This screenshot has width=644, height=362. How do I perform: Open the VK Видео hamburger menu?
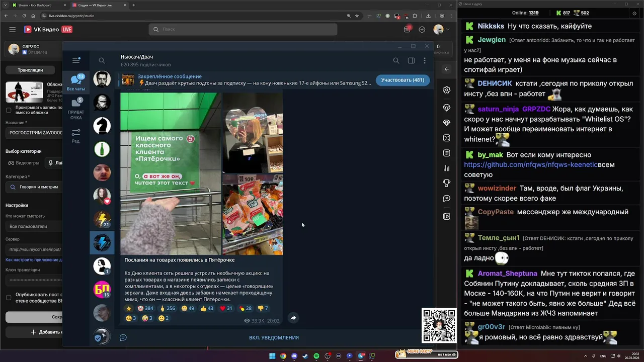coord(12,30)
